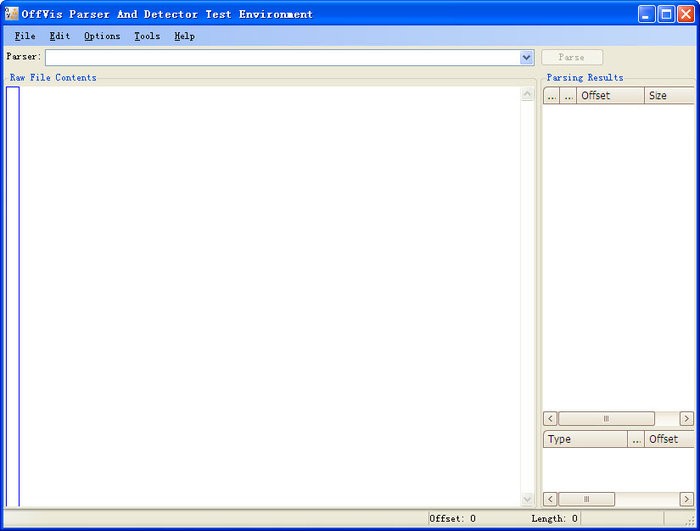Image resolution: width=700 pixels, height=531 pixels.
Task: Click the Parsing Results horizontal scrollbar thumb
Action: tap(606, 418)
